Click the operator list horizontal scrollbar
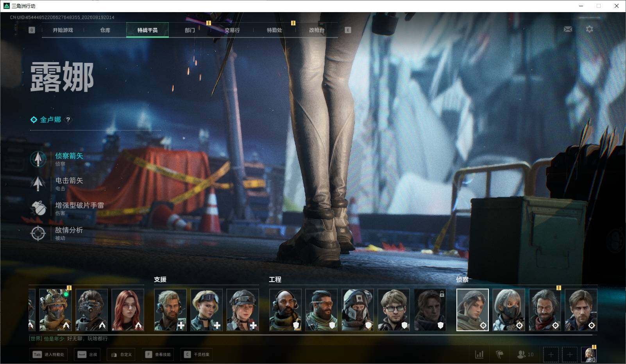The height and width of the screenshot is (364, 626). [x=324, y=335]
